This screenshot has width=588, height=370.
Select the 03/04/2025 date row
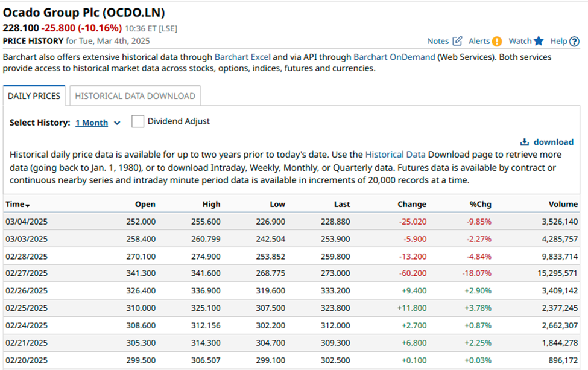[x=27, y=222]
